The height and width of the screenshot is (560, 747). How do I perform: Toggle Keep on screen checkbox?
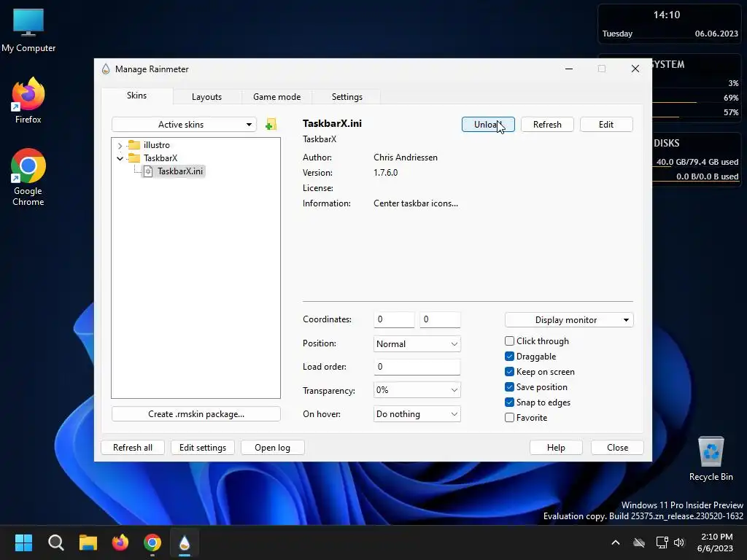[x=509, y=371]
